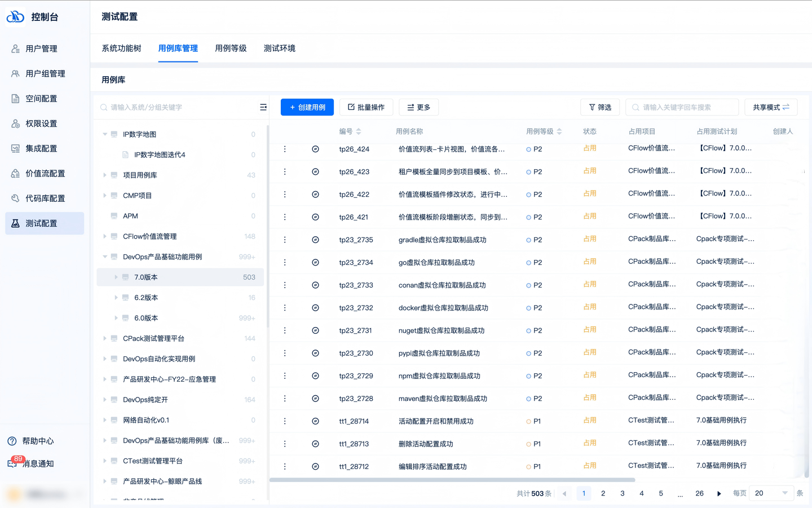
Task: Expand the 项目用例库 tree node
Action: point(105,175)
